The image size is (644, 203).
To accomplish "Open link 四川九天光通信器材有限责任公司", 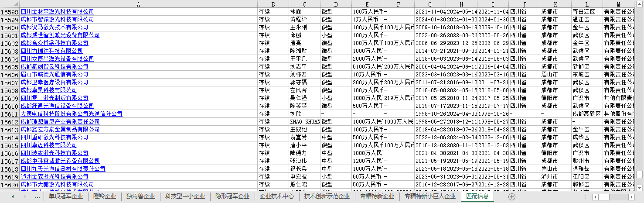I will pos(63,169).
